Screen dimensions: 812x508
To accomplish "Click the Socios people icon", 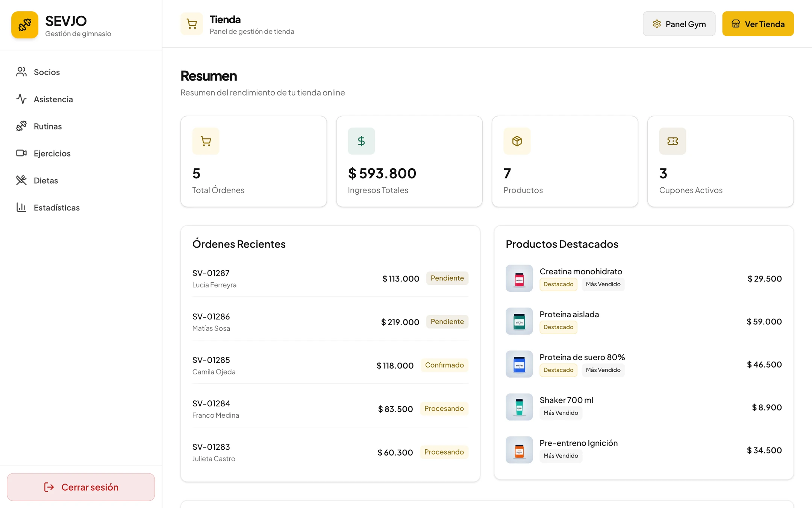I will 21,72.
